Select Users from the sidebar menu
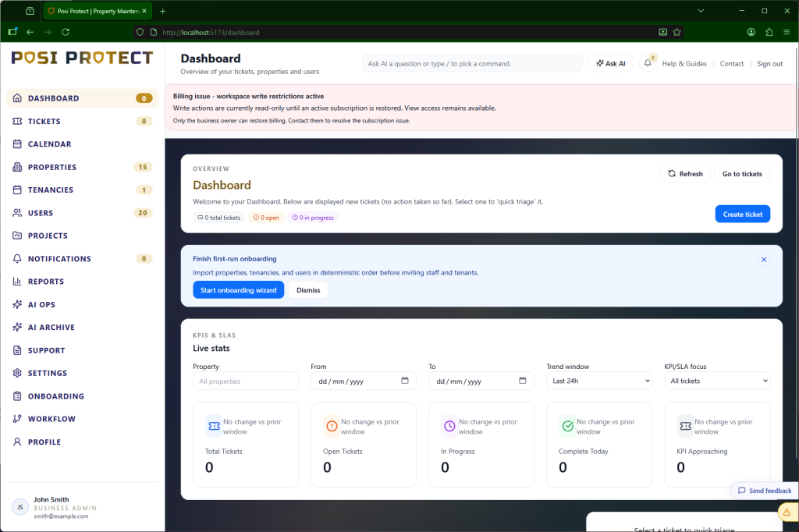The image size is (799, 532). click(41, 213)
